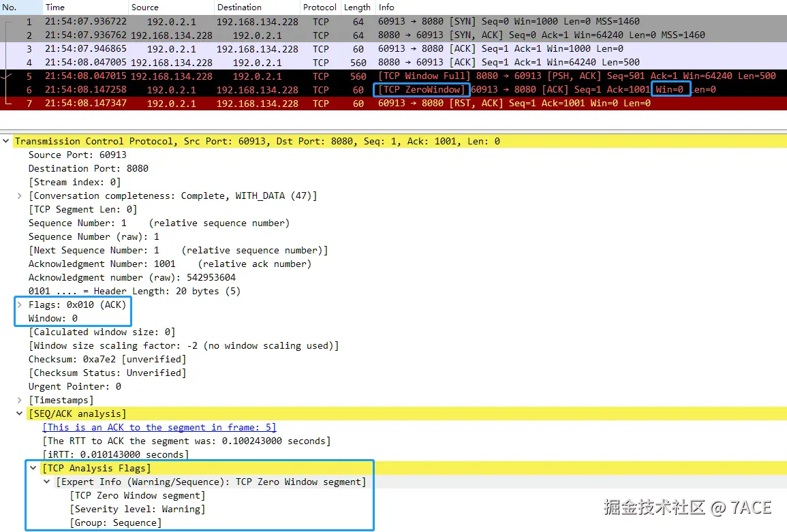Select the iRTT: 0.010143000 seconds row
Viewport: 787px width, 532px height.
point(116,454)
